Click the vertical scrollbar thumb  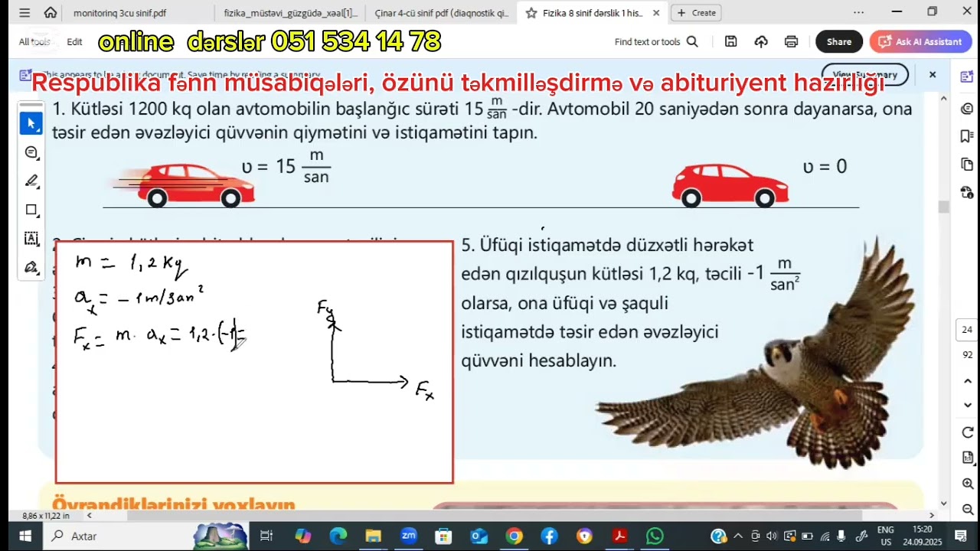(x=943, y=207)
